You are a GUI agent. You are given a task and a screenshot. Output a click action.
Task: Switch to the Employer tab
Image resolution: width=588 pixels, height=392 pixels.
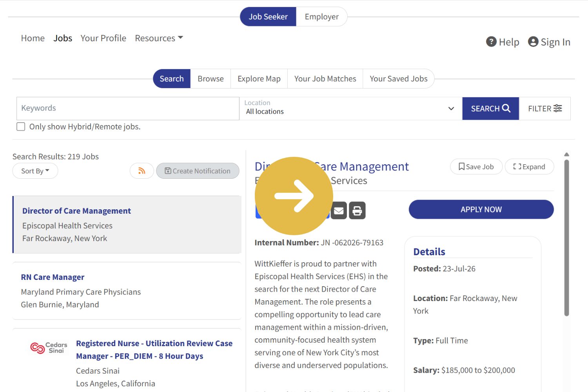click(x=322, y=16)
